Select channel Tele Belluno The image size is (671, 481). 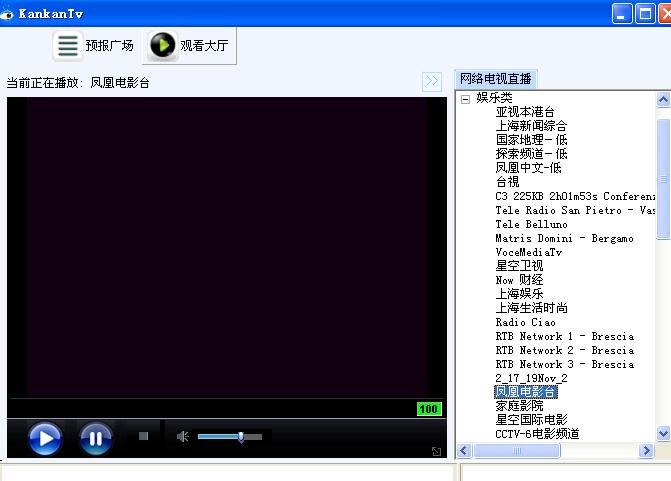tap(531, 224)
